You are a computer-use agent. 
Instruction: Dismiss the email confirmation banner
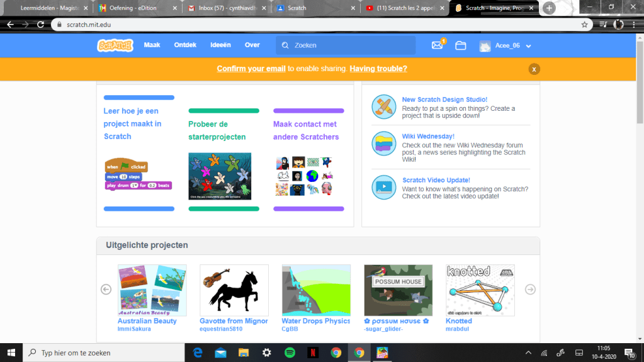pyautogui.click(x=534, y=69)
